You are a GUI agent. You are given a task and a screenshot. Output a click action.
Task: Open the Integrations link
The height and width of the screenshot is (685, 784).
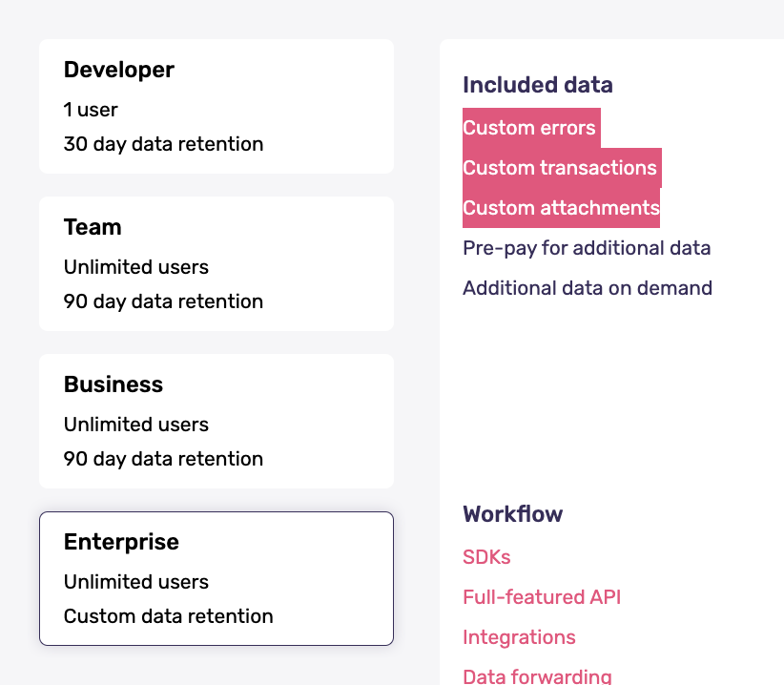519,637
